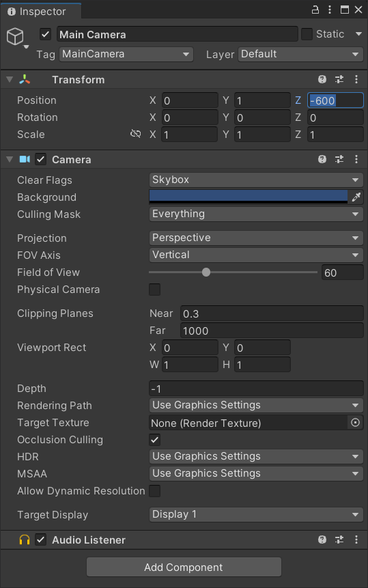This screenshot has height=588, width=368.
Task: Click the Inspector lock icon
Action: click(315, 10)
